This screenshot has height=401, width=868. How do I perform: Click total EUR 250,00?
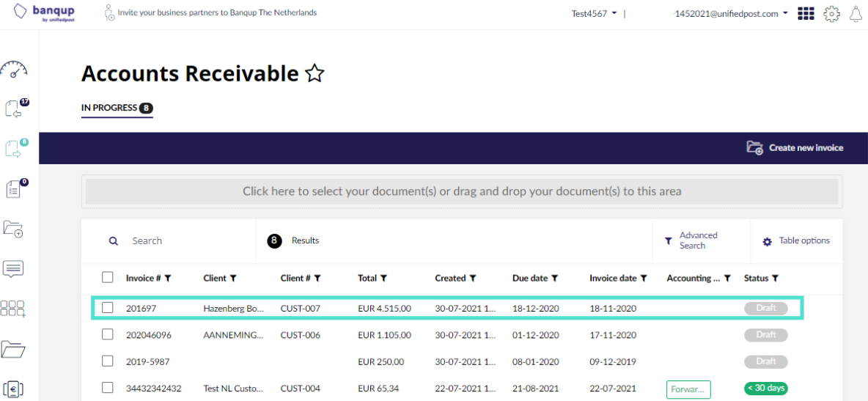381,361
